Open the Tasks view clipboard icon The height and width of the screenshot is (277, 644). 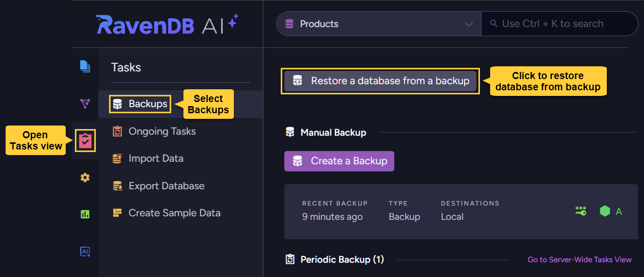(x=85, y=141)
